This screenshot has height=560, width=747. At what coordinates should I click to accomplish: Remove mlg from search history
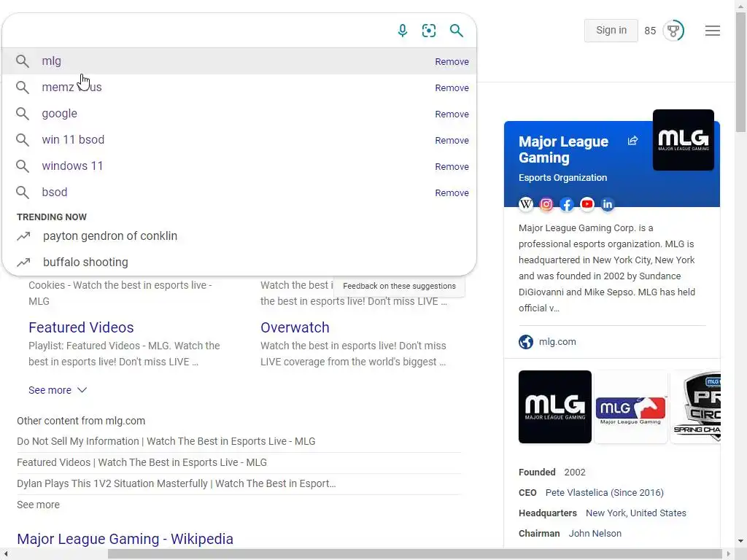click(452, 61)
